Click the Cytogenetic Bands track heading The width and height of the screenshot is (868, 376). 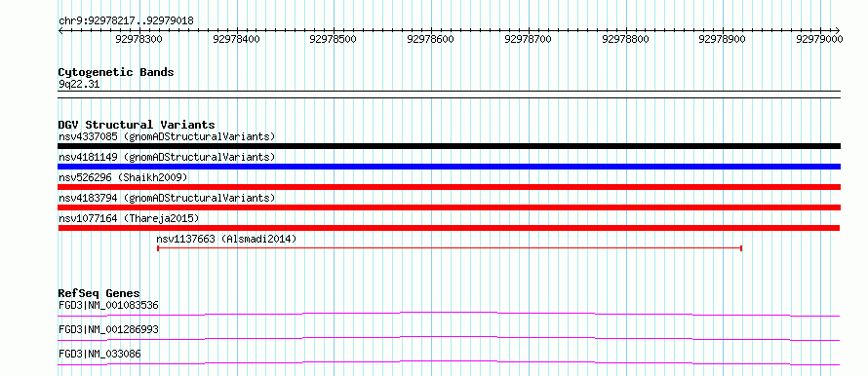coord(116,72)
